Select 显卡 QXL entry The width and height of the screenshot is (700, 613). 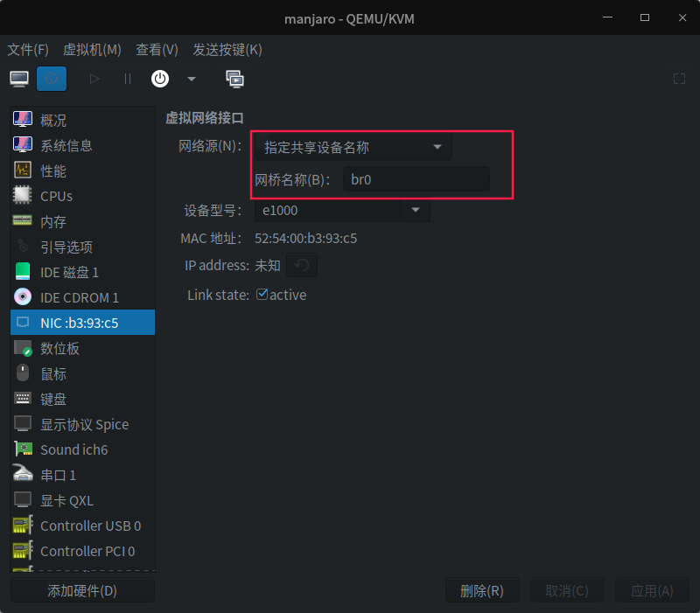tap(82, 500)
